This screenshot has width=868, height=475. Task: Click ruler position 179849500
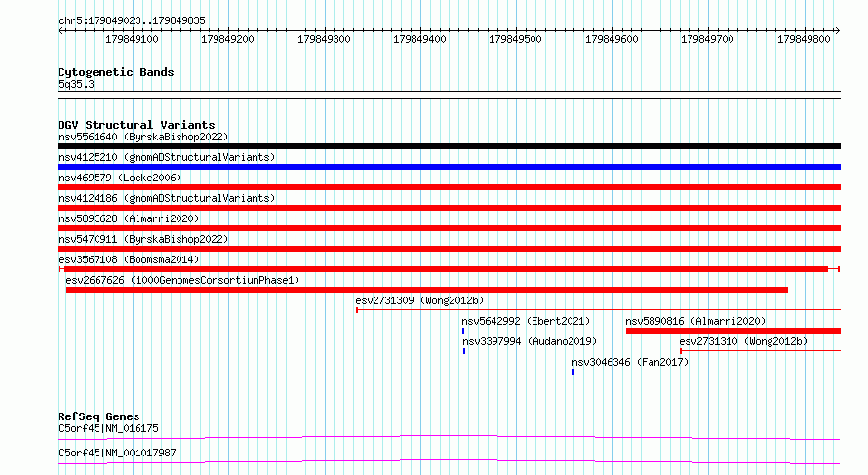point(515,39)
